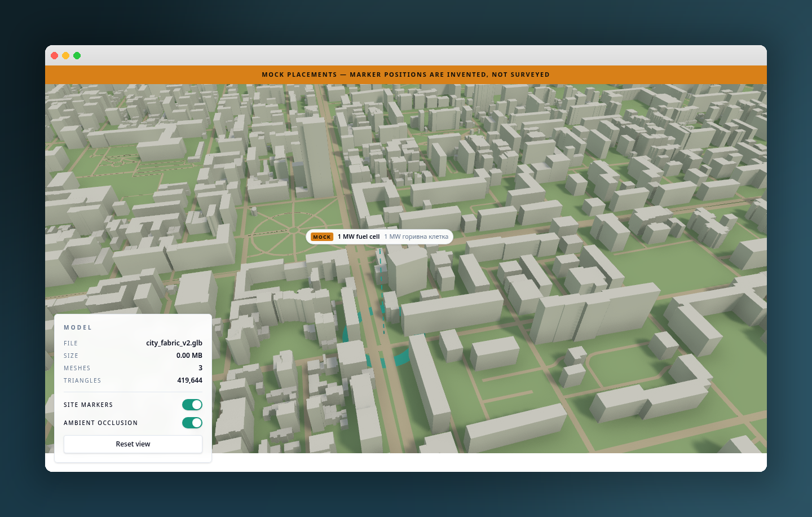The width and height of the screenshot is (812, 517).
Task: Click the MODEL panel heading
Action: [78, 327]
